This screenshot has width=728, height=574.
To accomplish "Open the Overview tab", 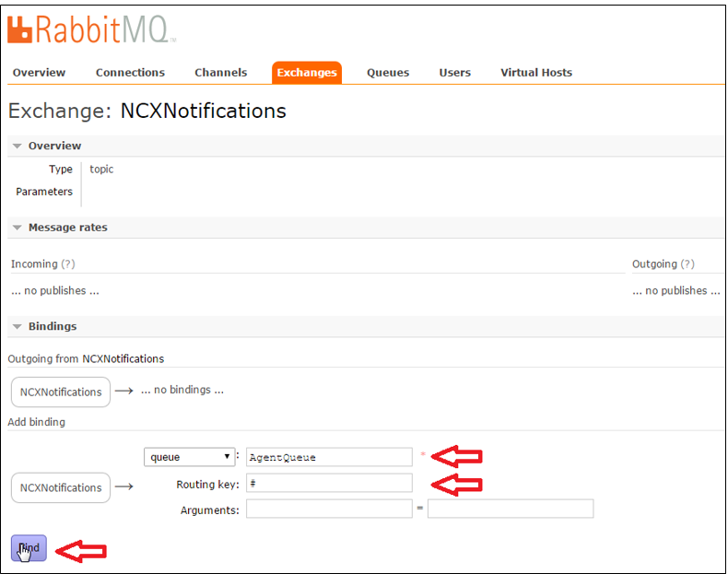I will [39, 73].
